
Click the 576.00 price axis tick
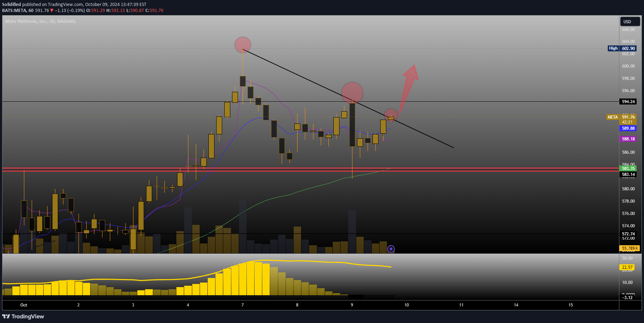click(628, 214)
